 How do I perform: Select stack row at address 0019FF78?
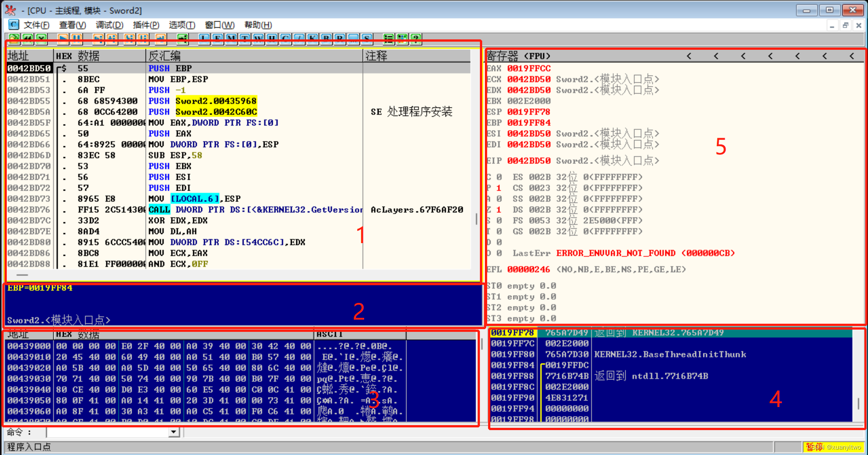pyautogui.click(x=671, y=333)
